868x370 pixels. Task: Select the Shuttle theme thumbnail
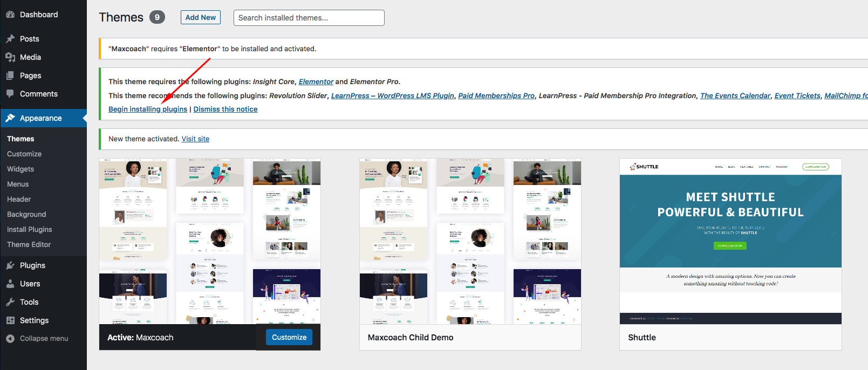coord(730,241)
